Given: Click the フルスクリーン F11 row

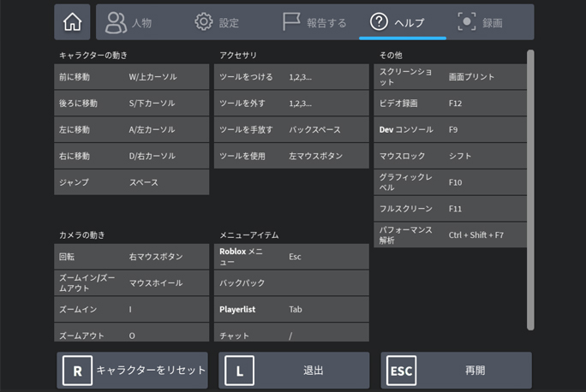Looking at the screenshot, I should 451,209.
